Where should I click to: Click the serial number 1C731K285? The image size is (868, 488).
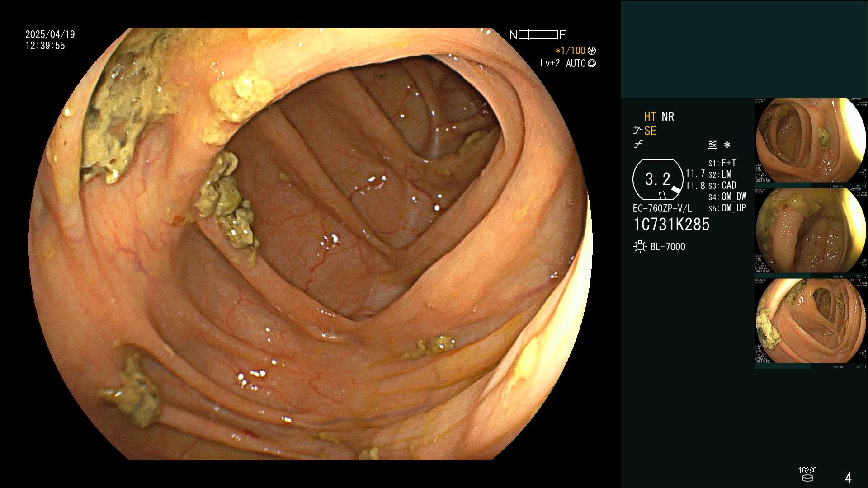(x=671, y=225)
